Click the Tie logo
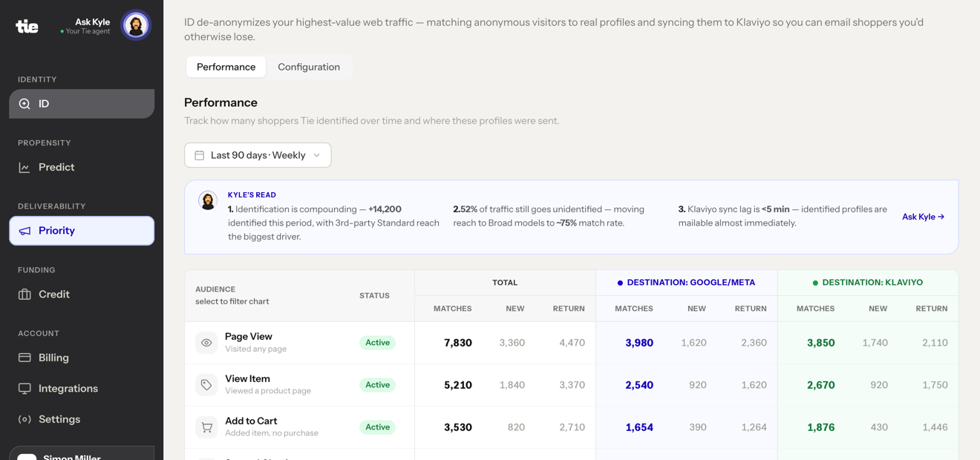980x460 pixels. 27,27
